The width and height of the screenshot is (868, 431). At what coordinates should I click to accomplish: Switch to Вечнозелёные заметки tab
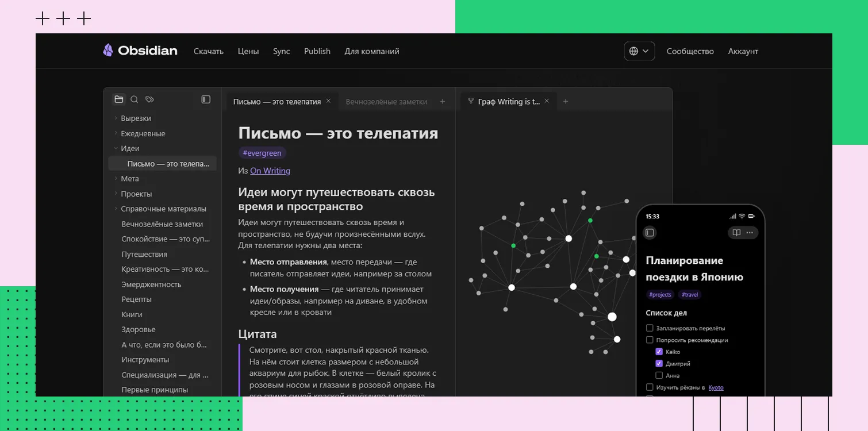pos(386,102)
